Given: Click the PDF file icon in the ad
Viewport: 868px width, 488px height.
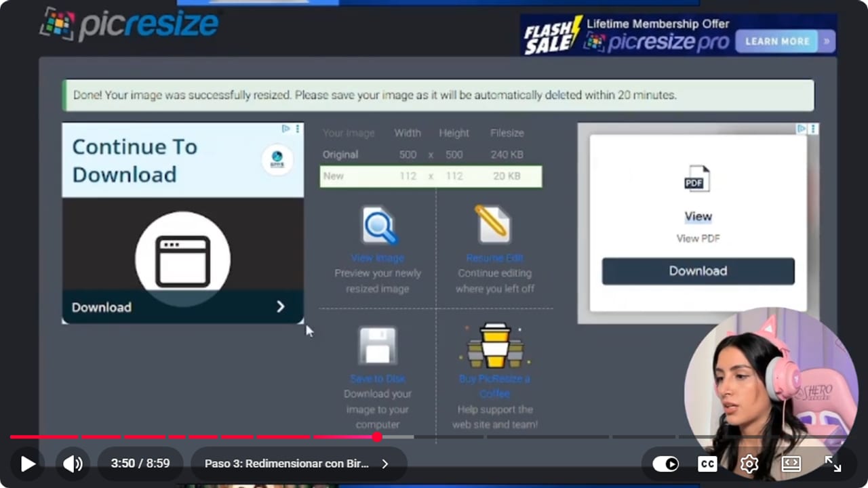Looking at the screenshot, I should point(697,179).
